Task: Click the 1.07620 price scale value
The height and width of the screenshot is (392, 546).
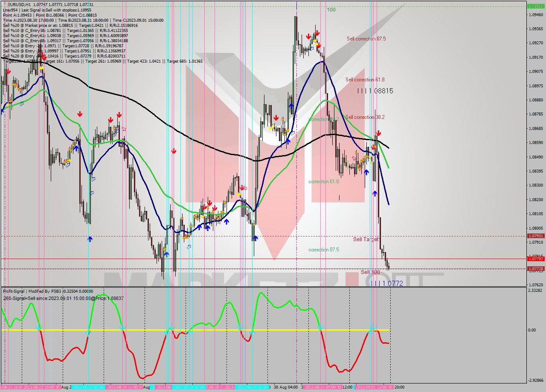Action: click(536, 285)
